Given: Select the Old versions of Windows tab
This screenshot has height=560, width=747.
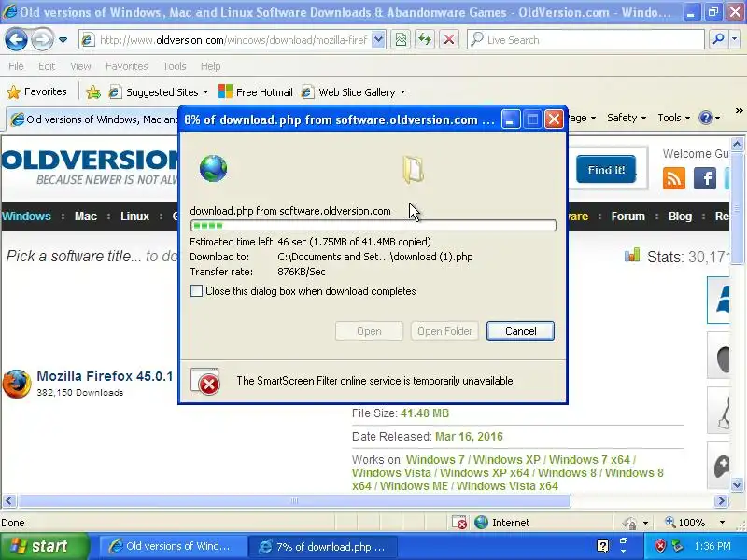Looking at the screenshot, I should click(x=93, y=119).
